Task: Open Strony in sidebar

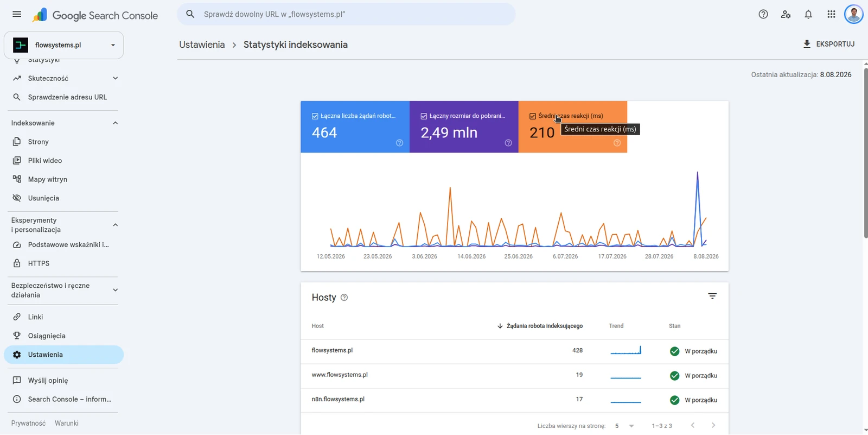Action: 63,142
